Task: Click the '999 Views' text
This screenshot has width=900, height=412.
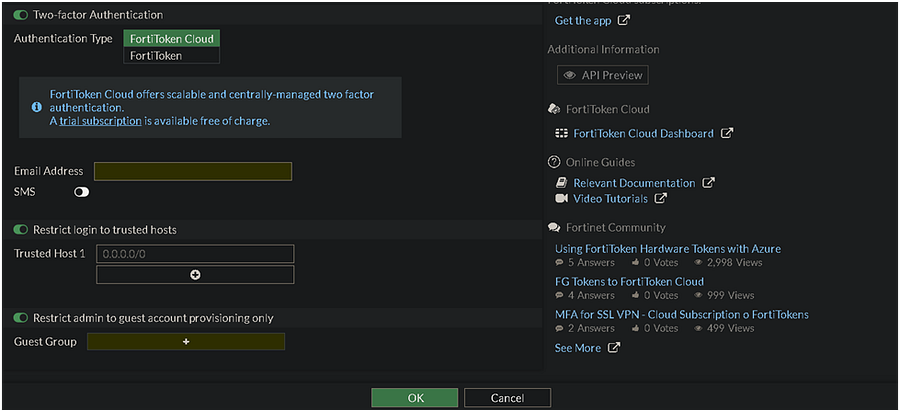Action: click(730, 296)
